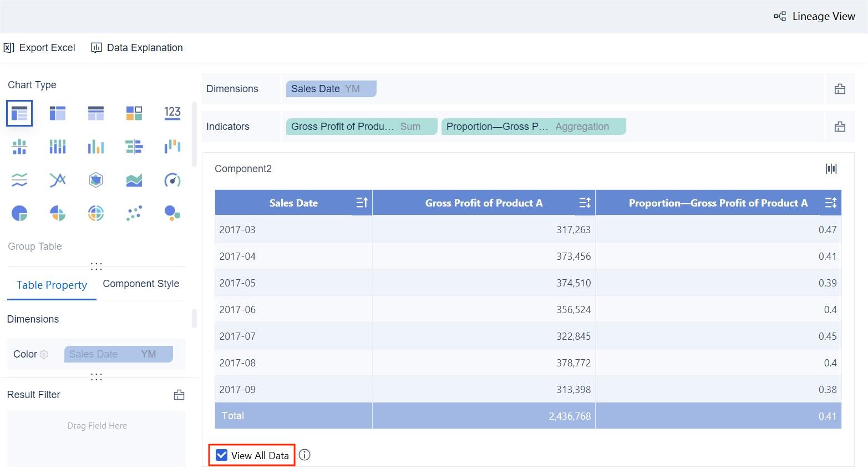Open Sales Date YM dimension dropdown
Screen dimensions: 868x473
tap(331, 89)
